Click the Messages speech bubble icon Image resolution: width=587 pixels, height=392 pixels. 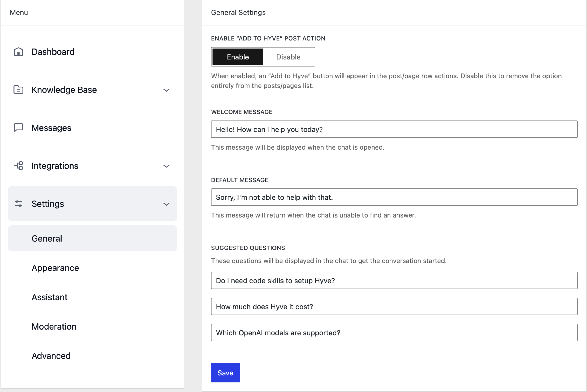[18, 128]
